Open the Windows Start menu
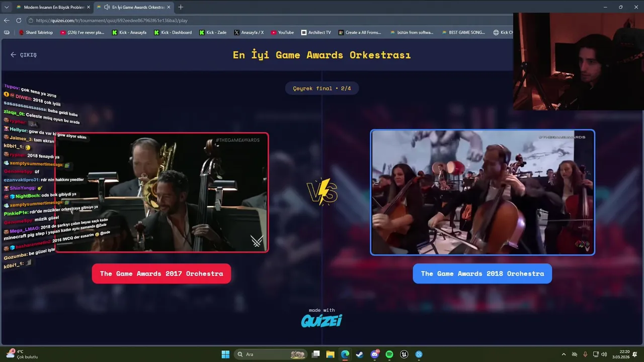This screenshot has width=644, height=362. tap(225, 354)
